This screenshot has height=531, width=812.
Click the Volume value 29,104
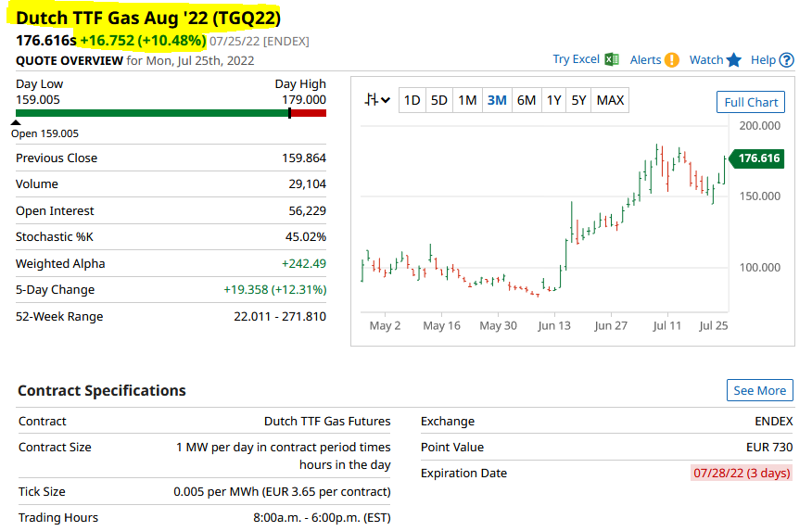pos(308,184)
